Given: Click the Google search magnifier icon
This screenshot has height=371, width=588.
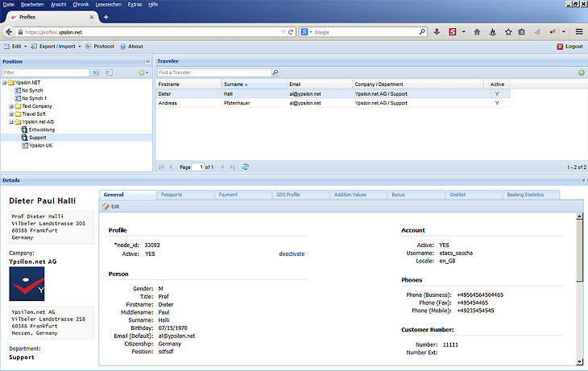Looking at the screenshot, I should (x=422, y=32).
